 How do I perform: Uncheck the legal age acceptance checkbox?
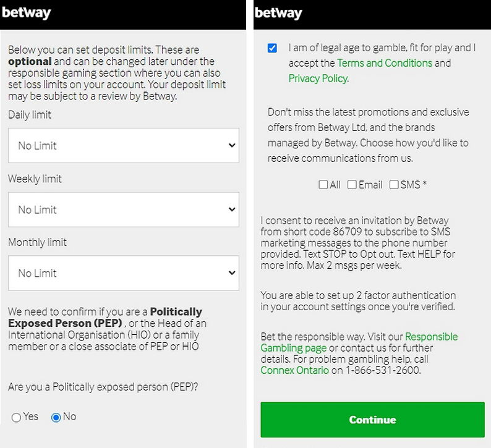272,48
